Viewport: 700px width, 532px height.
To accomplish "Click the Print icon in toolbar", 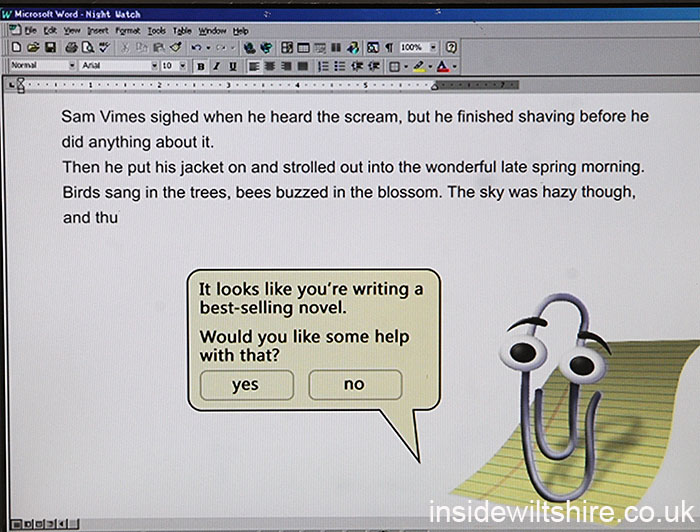I will pyautogui.click(x=70, y=47).
